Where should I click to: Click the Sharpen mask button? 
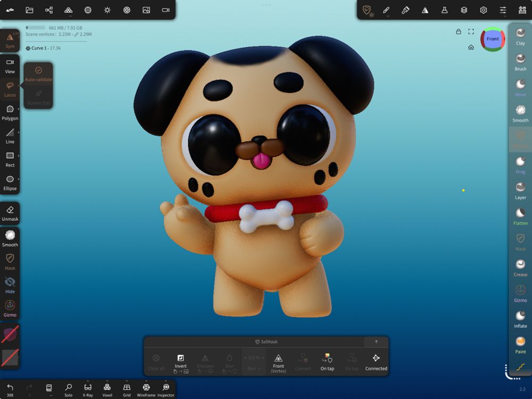coord(205,363)
